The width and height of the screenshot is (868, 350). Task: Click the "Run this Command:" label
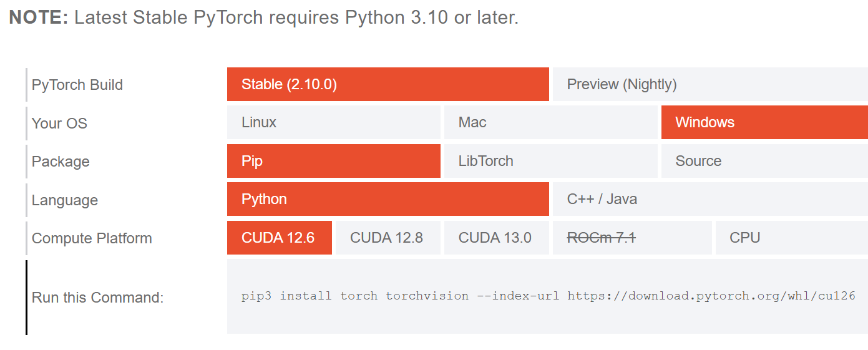pyautogui.click(x=97, y=298)
